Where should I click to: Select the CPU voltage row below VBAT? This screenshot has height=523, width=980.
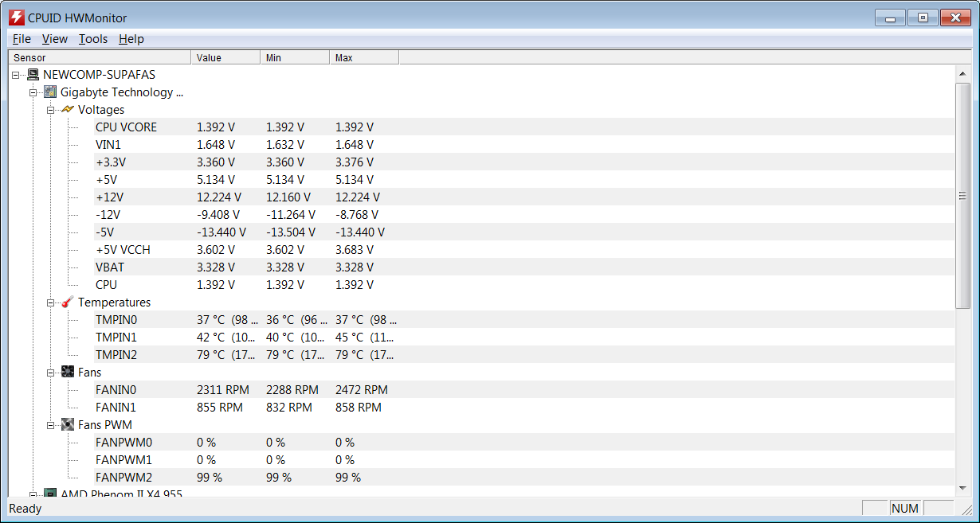(524, 285)
